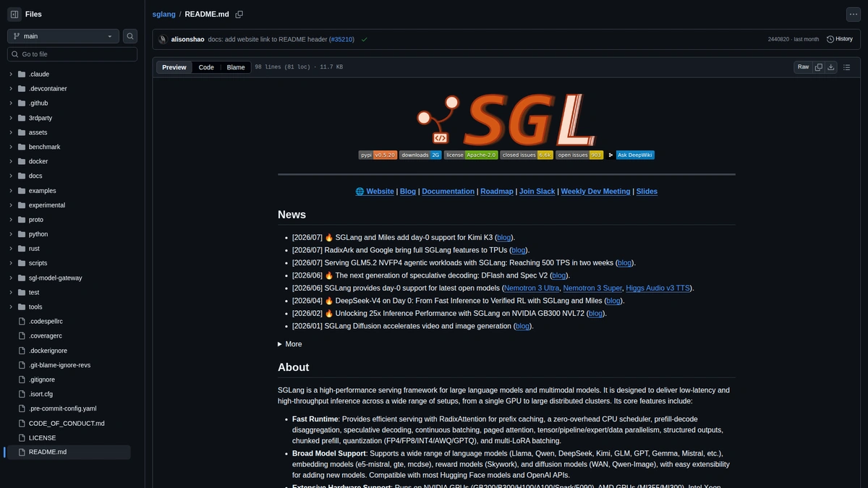Expand the docker folder chevron
This screenshot has height=488, width=868.
pos(11,161)
